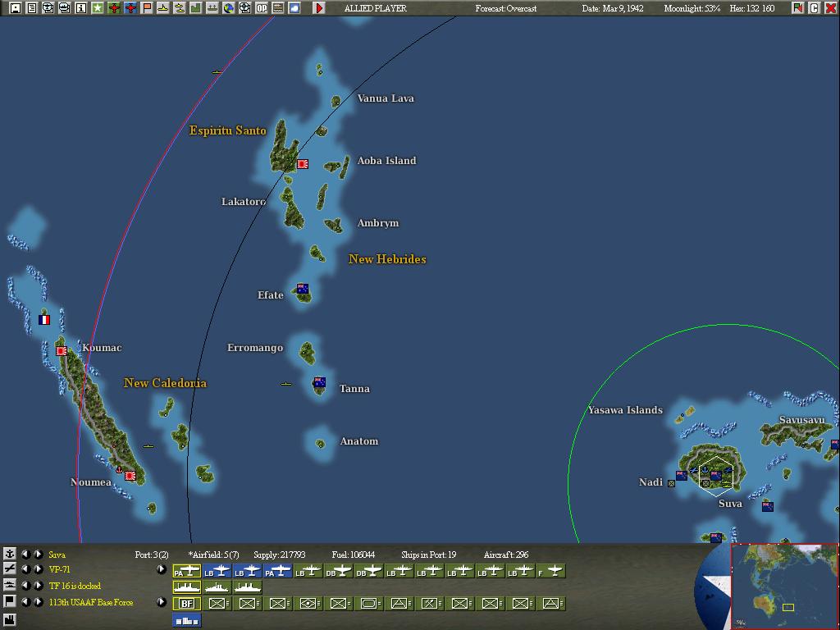Click the 'Vanua Lava' map label
This screenshot has width=840, height=630.
click(386, 98)
